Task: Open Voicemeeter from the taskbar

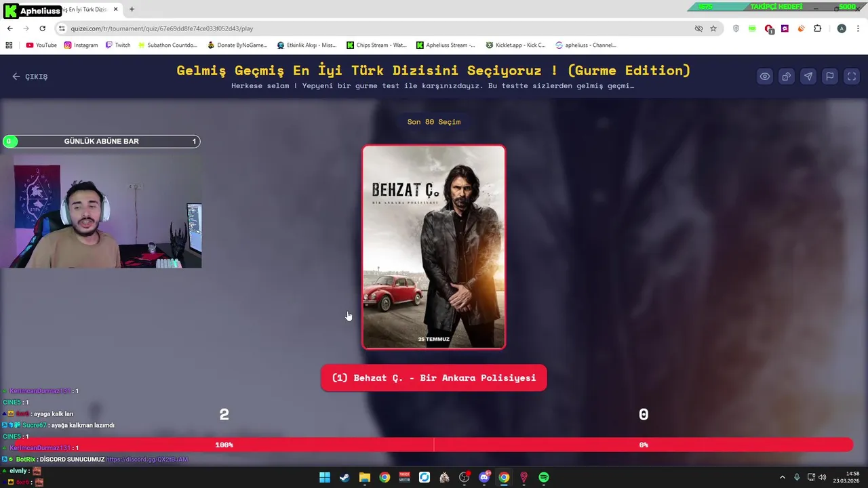Action: point(404,477)
